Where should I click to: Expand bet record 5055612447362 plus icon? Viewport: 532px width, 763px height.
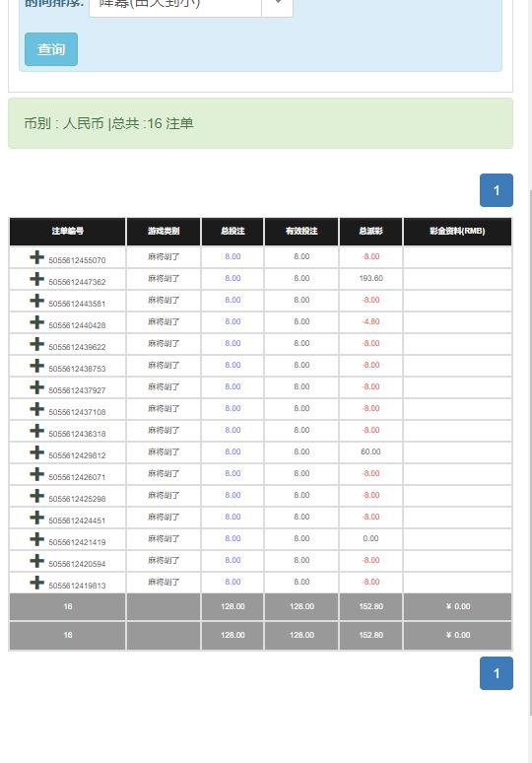pos(37,279)
